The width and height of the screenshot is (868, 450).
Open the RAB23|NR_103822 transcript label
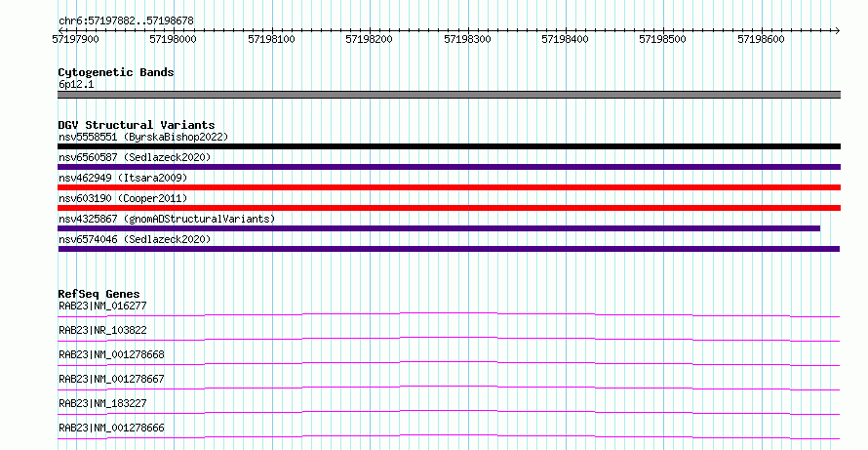coord(102,330)
